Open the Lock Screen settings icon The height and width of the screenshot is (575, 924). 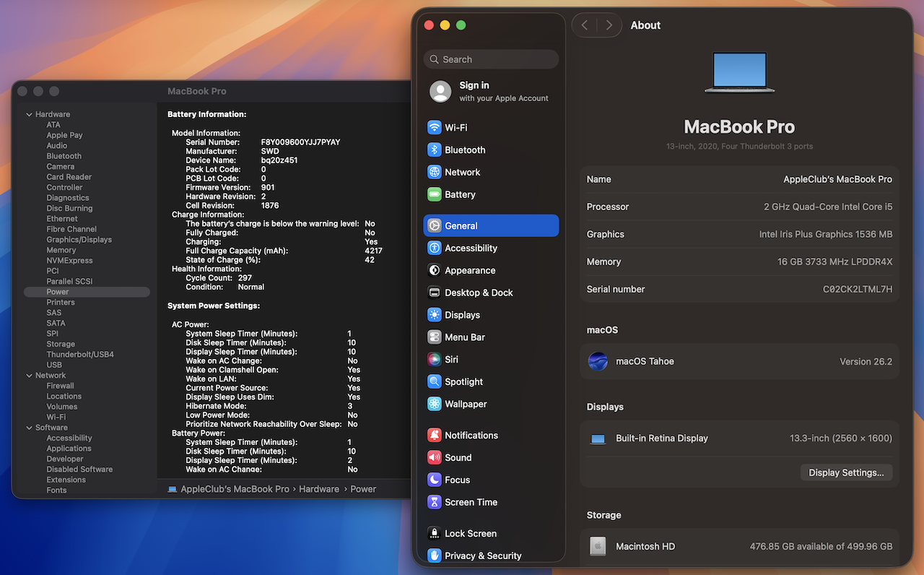434,534
